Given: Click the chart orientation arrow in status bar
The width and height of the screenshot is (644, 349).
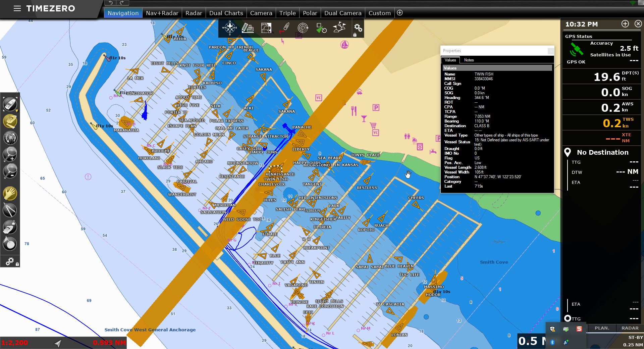Looking at the screenshot, I should [58, 343].
